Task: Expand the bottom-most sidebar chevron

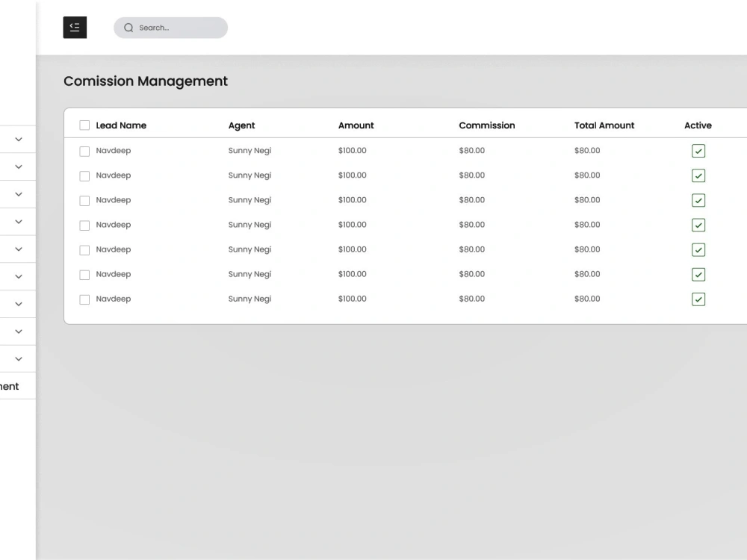Action: pos(19,359)
